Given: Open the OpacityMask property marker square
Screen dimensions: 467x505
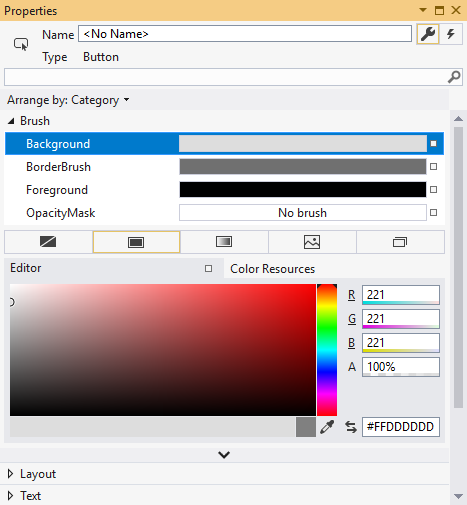Looking at the screenshot, I should [433, 213].
